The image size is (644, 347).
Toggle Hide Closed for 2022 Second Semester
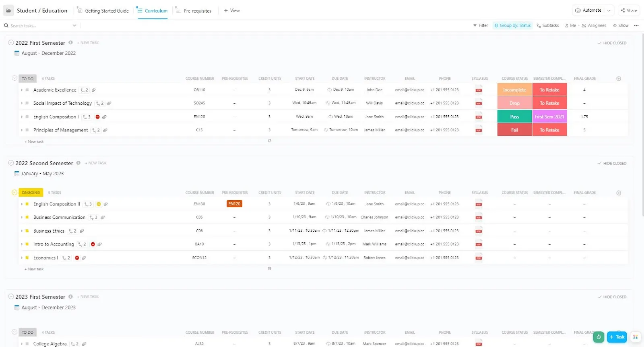click(x=612, y=163)
